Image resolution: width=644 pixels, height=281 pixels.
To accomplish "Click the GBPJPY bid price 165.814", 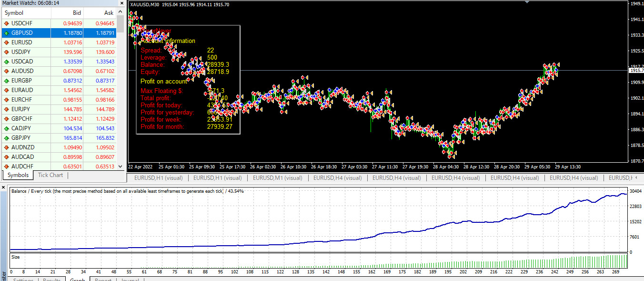I will tap(72, 138).
